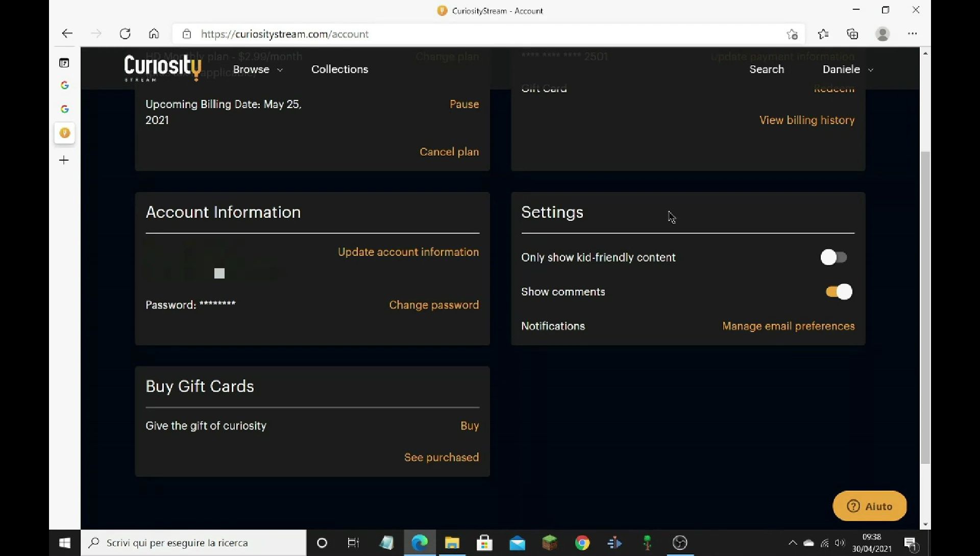Viewport: 980px width, 556px height.
Task: Open the Collections nav item
Action: point(339,69)
